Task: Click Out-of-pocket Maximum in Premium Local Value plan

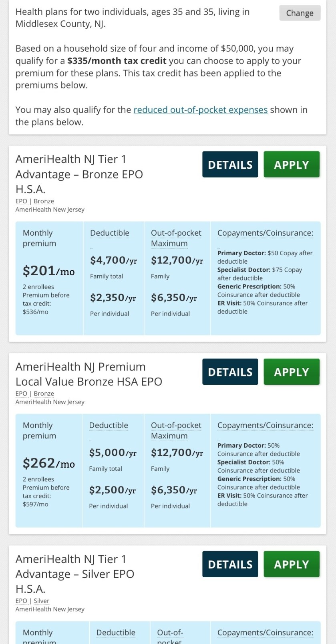Action: 176,430
